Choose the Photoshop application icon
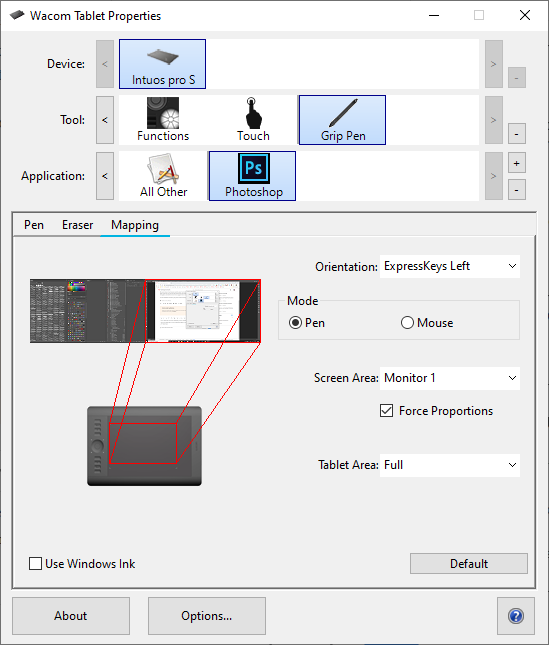 252,176
